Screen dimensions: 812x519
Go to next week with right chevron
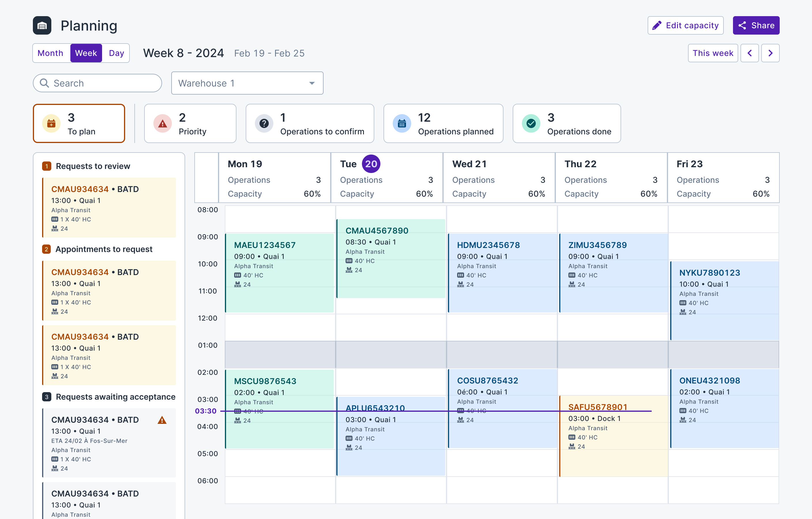click(770, 53)
